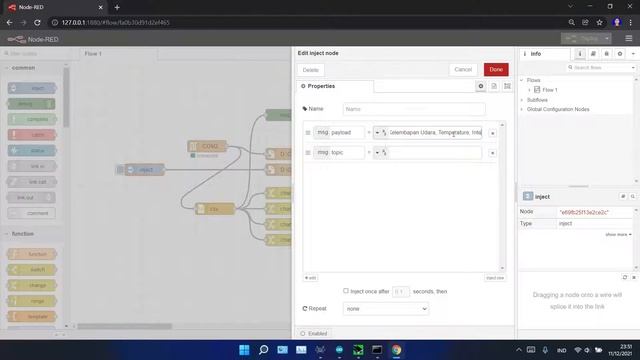Image resolution: width=640 pixels, height=360 pixels.
Task: Click the inject node on the canvas
Action: [144, 169]
